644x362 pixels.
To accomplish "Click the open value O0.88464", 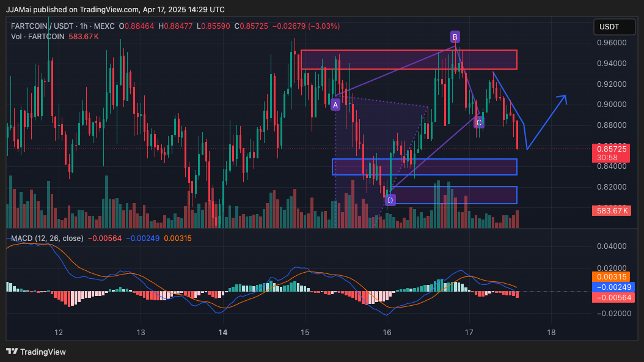I will click(x=136, y=26).
